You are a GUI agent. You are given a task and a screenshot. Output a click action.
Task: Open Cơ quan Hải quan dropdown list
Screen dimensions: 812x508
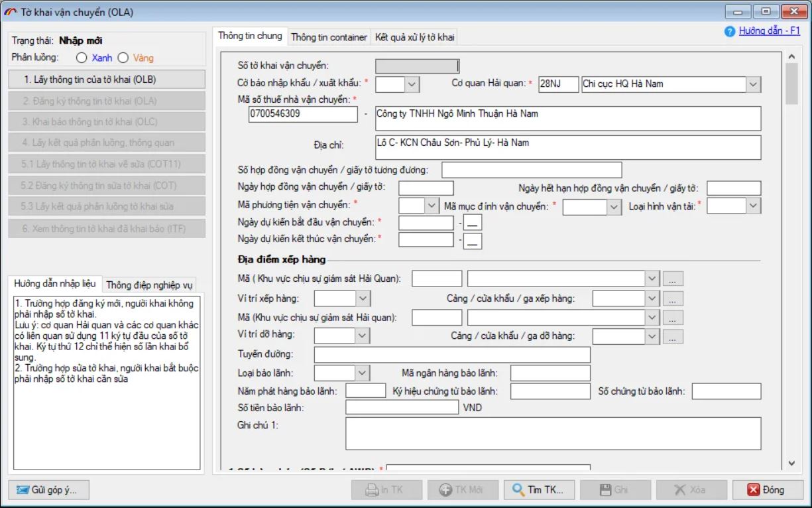pos(753,84)
